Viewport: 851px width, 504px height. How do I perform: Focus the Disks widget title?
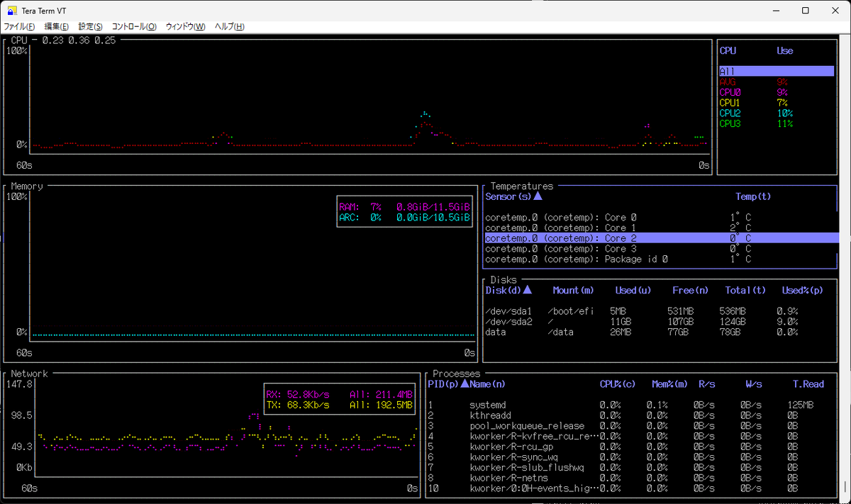click(x=504, y=280)
